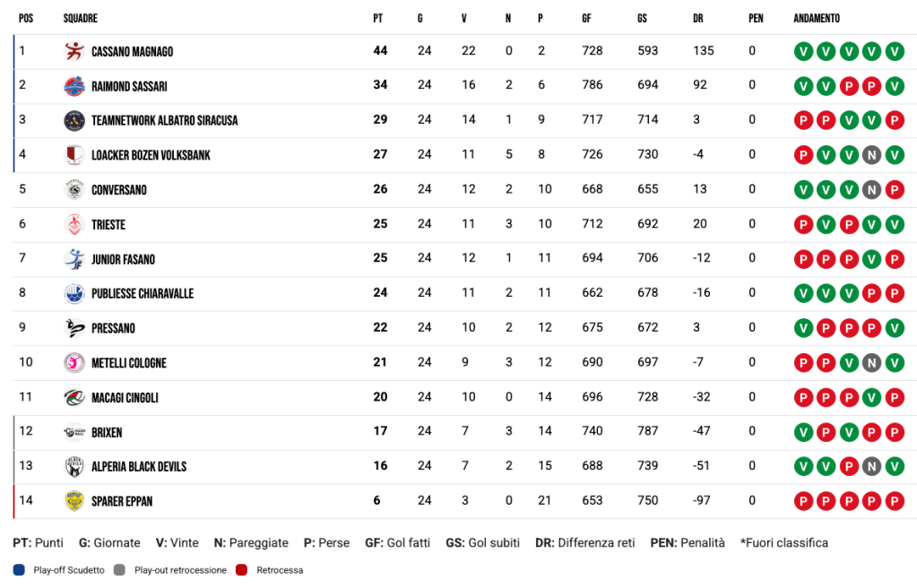917x588 pixels.
Task: Sort table by PT column header
Action: click(x=377, y=19)
